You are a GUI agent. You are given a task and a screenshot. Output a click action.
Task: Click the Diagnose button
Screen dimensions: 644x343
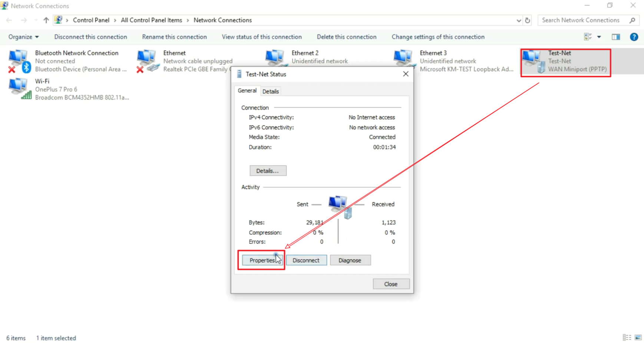point(350,260)
